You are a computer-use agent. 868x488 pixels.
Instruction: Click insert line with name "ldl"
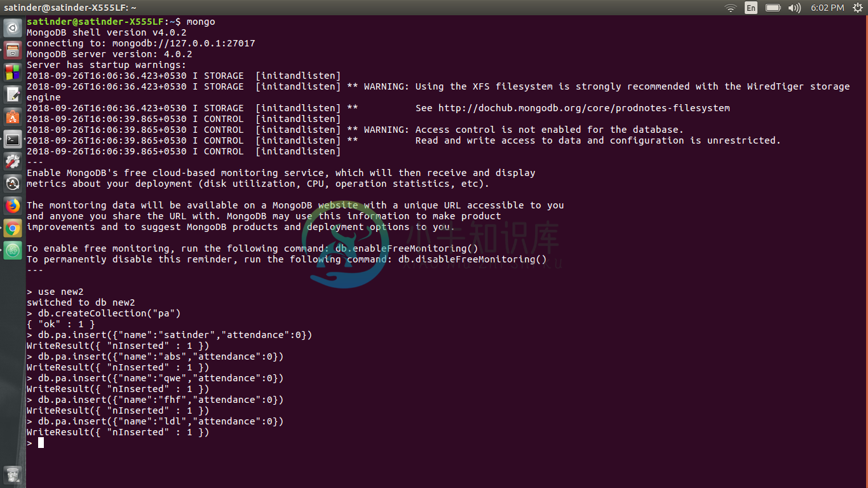coord(155,421)
